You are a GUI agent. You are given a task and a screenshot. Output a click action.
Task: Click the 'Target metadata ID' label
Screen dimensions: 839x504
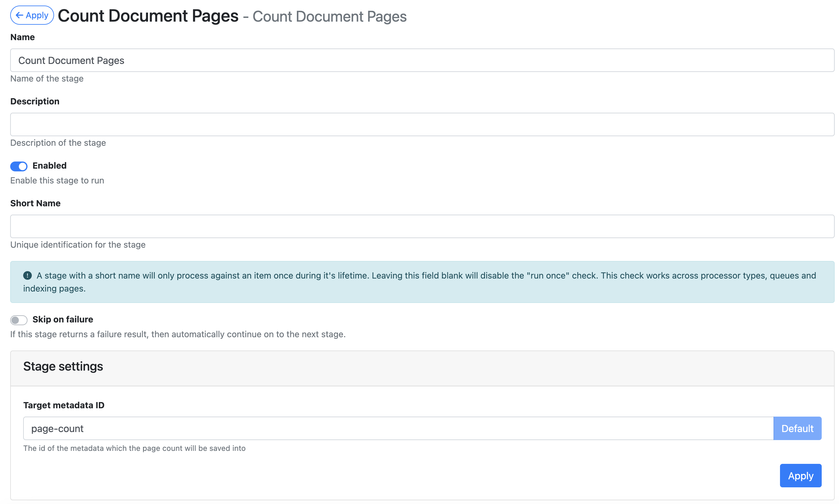coord(64,405)
